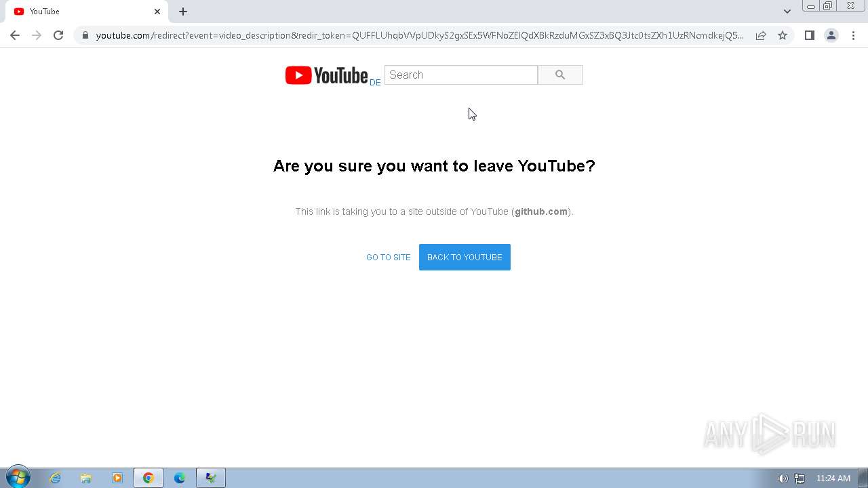Screen dimensions: 868x488
Task: Click the browser address bar URL
Action: pyautogui.click(x=420, y=35)
